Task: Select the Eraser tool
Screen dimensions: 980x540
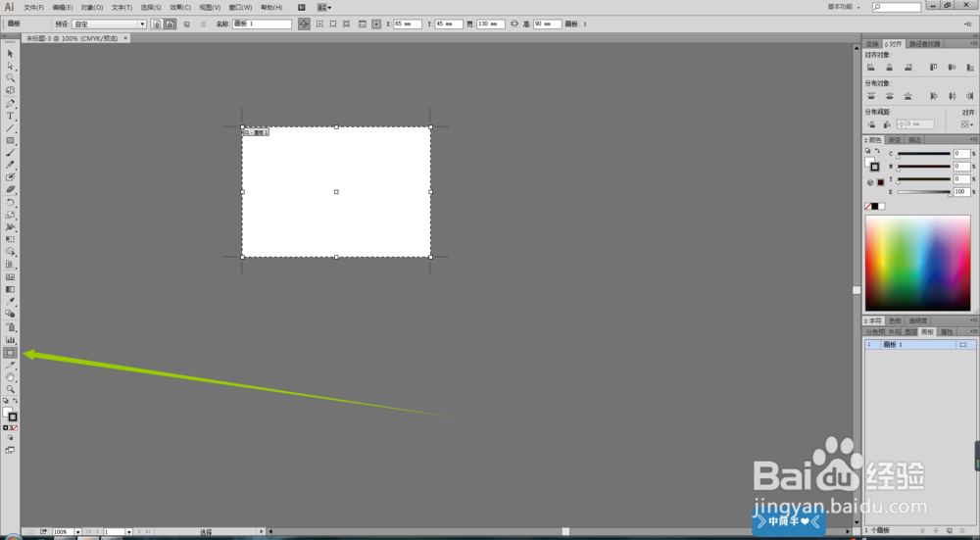Action: click(x=10, y=189)
